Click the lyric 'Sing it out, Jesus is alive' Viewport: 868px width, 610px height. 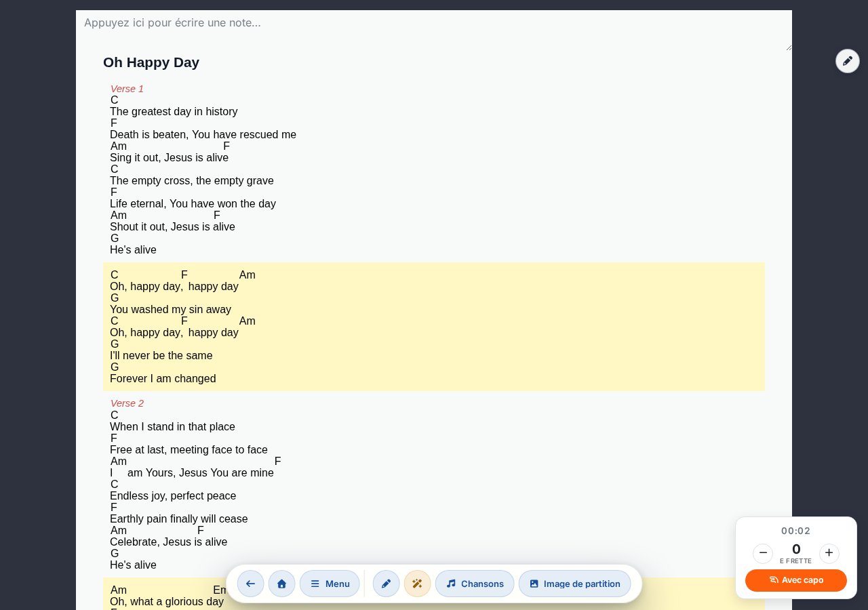click(x=169, y=158)
